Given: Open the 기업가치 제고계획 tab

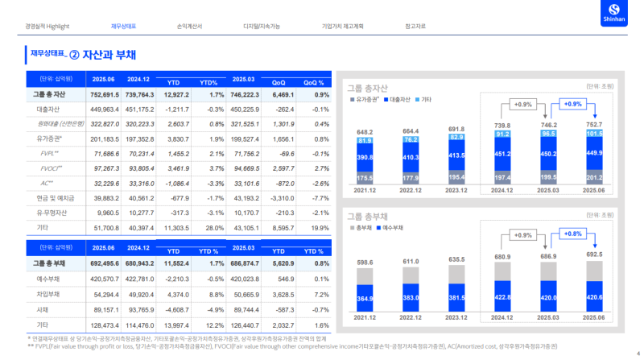Looking at the screenshot, I should coord(343,26).
